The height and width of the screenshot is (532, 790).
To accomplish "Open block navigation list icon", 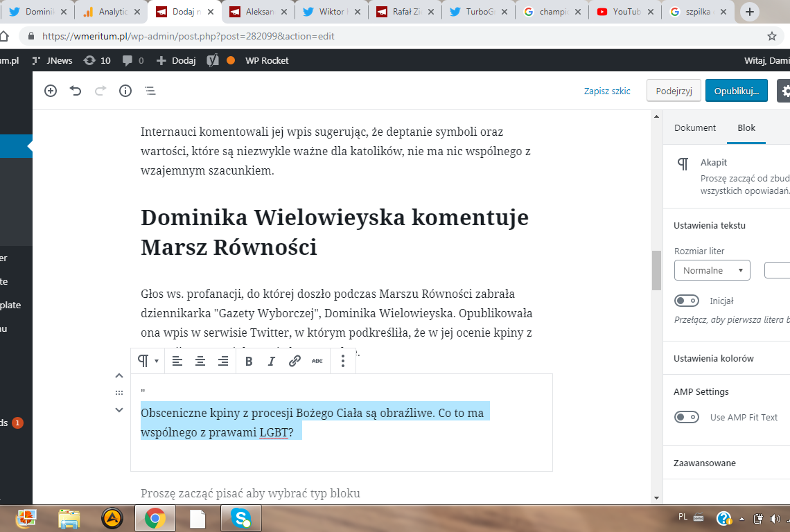I will click(x=150, y=91).
